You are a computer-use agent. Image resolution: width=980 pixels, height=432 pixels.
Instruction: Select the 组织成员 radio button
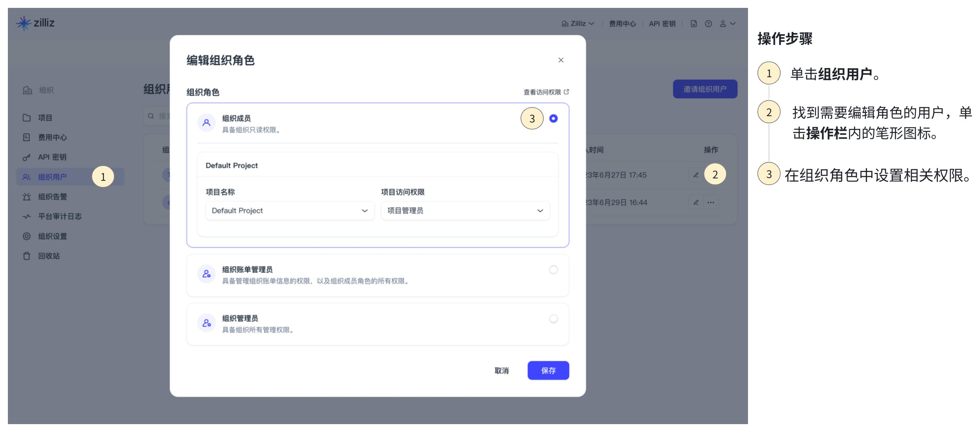553,118
